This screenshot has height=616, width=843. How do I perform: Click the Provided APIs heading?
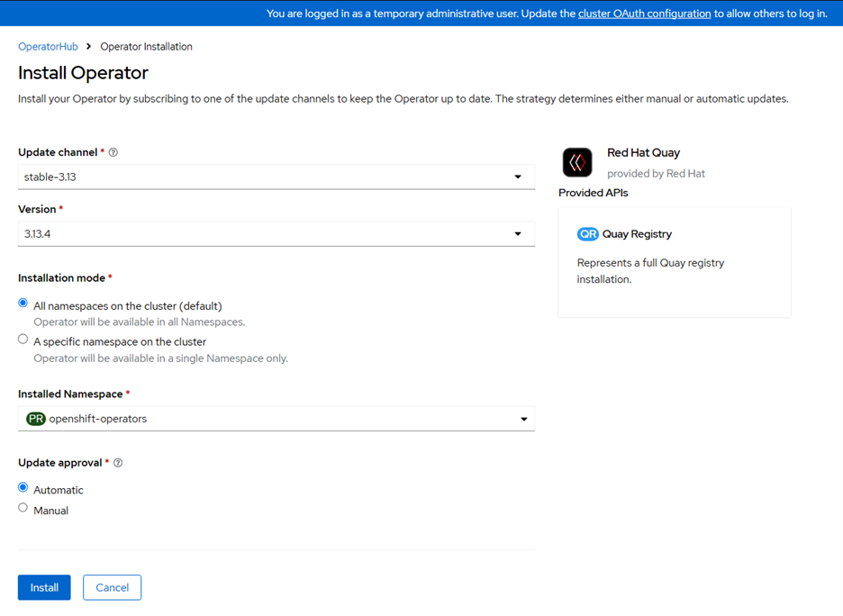point(593,193)
